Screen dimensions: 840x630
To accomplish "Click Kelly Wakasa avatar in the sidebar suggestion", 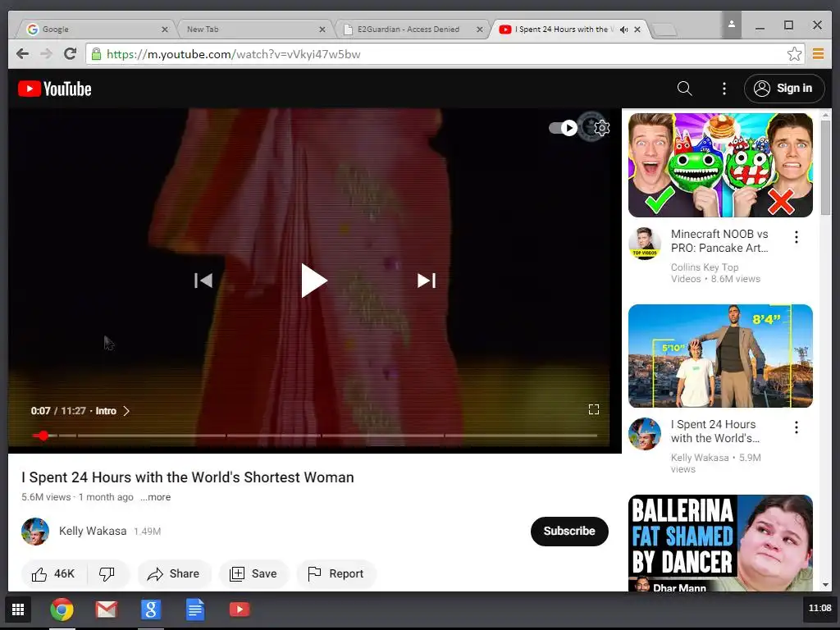I will (645, 433).
